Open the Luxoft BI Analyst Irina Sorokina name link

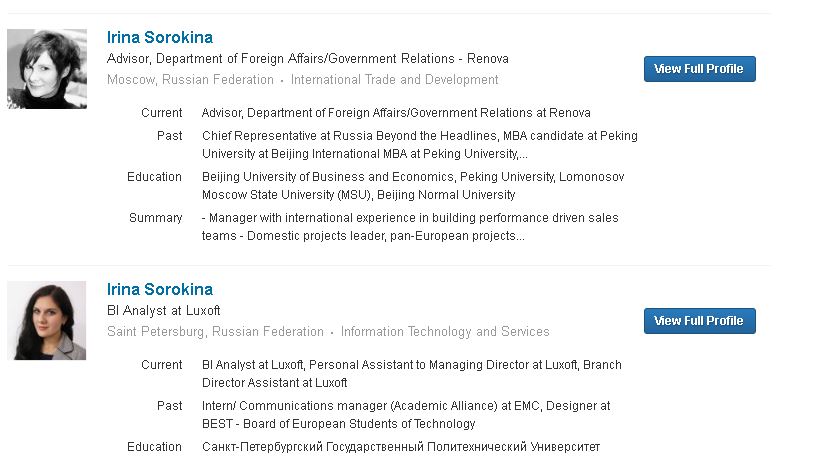click(160, 290)
